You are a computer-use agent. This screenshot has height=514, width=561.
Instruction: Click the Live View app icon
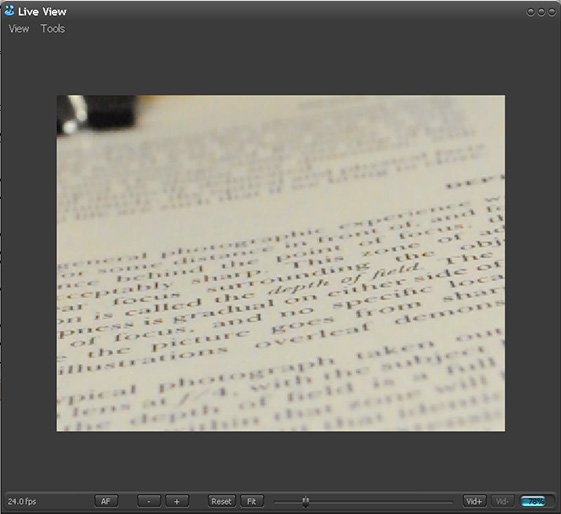[x=10, y=11]
